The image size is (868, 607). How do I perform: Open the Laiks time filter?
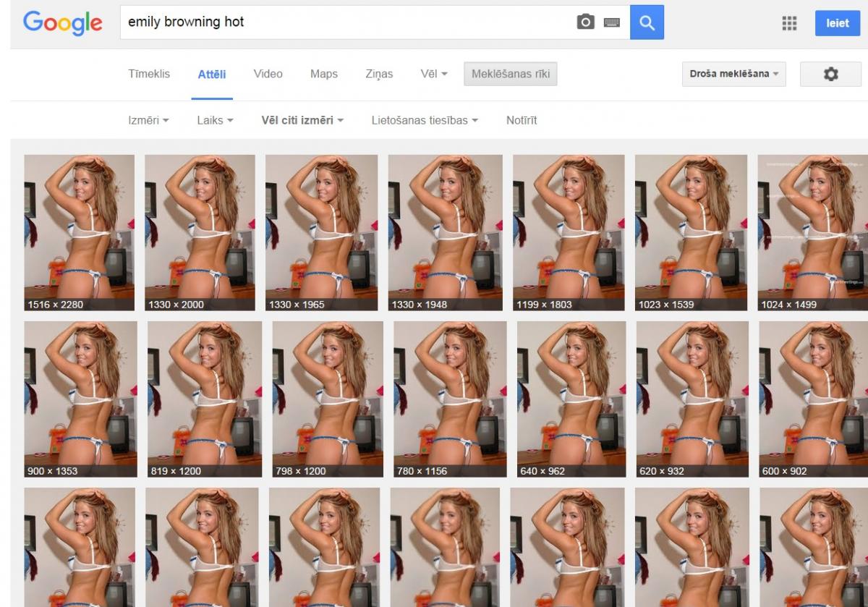coord(215,120)
